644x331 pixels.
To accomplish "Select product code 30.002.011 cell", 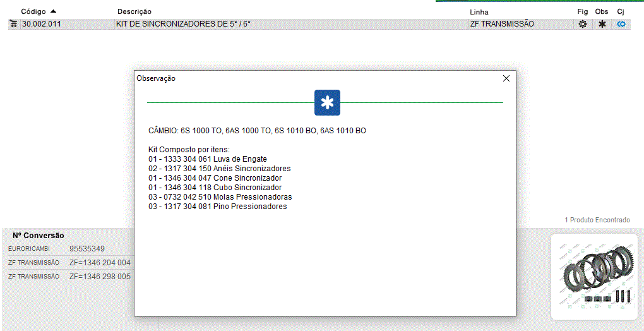I will [42, 24].
